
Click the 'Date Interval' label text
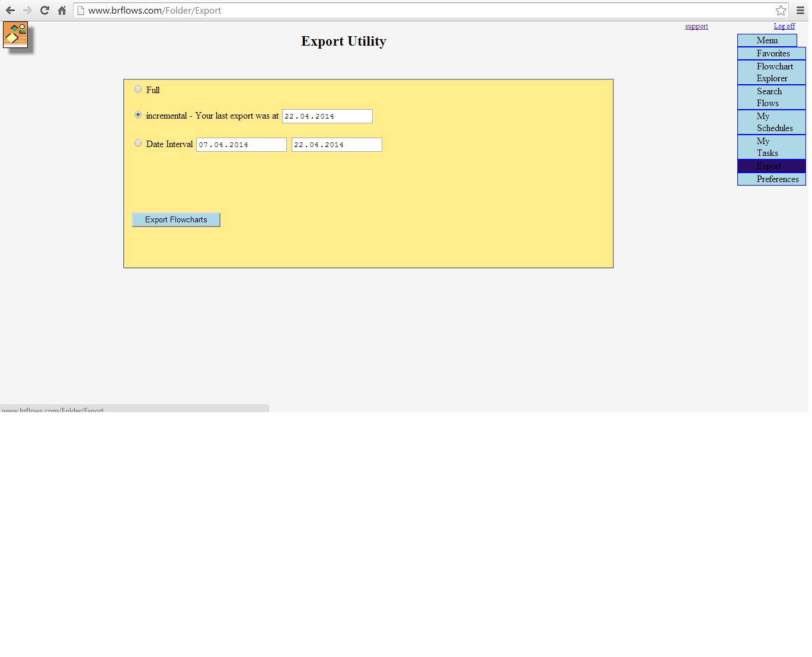tap(170, 144)
